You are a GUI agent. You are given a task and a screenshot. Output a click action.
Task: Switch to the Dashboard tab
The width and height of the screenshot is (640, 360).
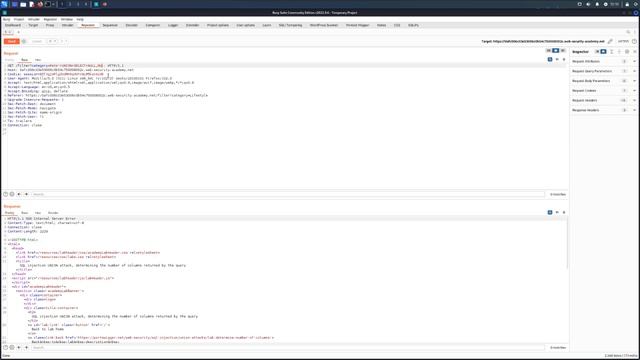pyautogui.click(x=13, y=25)
